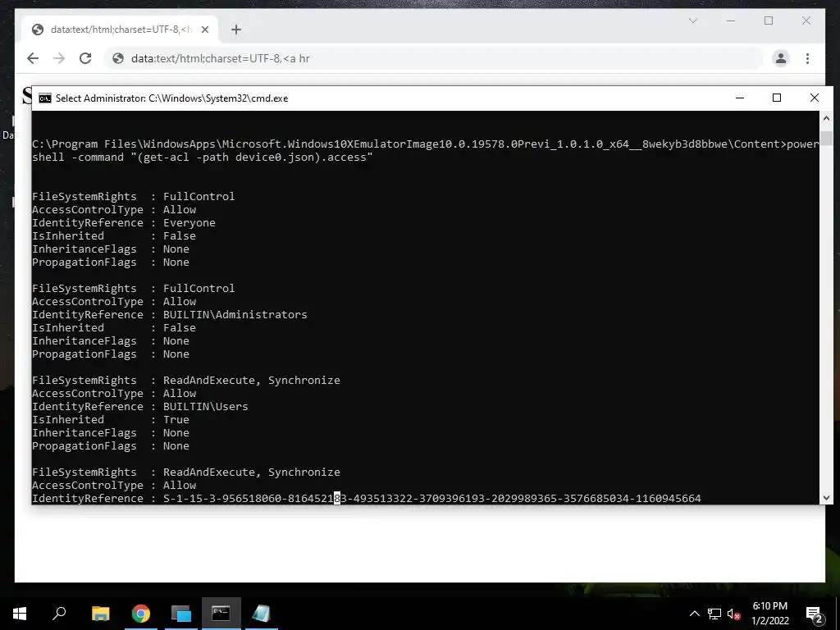Open network status tray icon
The width and height of the screenshot is (840, 630).
[714, 614]
